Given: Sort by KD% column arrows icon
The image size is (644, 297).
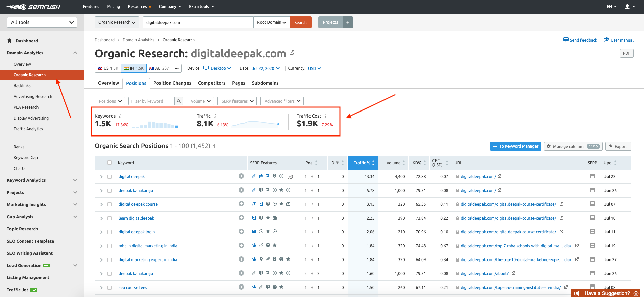Looking at the screenshot, I should [x=425, y=163].
